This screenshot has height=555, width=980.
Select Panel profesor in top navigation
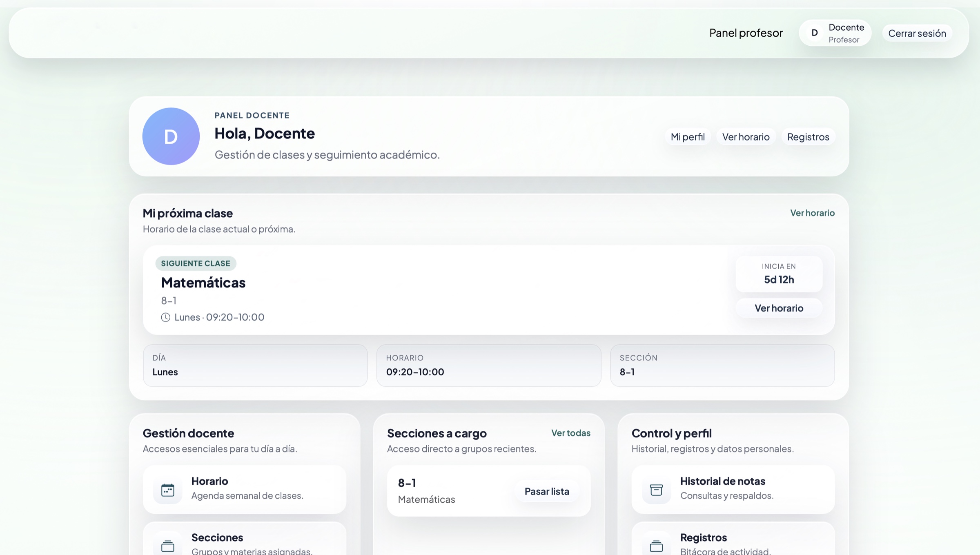point(746,33)
